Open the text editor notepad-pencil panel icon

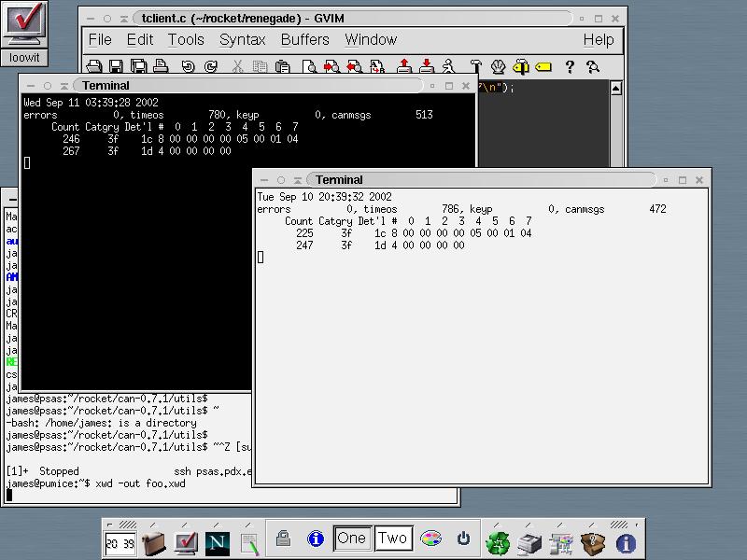(x=249, y=544)
